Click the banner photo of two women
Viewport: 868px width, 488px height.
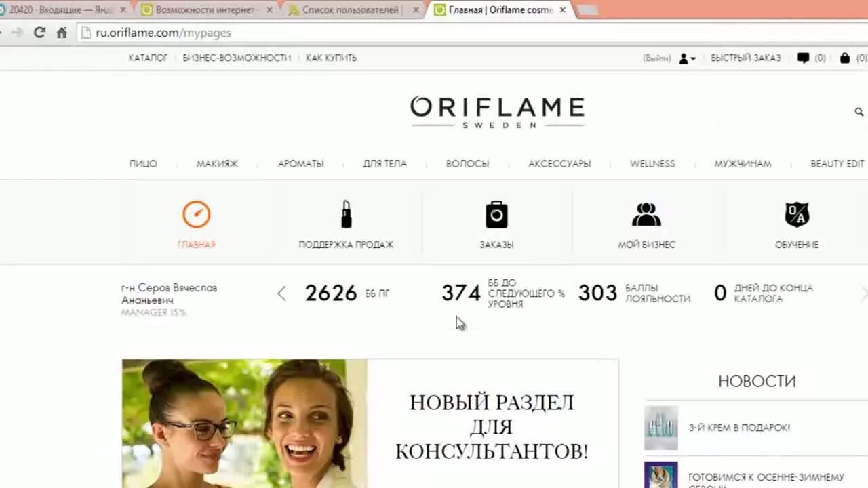tap(245, 424)
